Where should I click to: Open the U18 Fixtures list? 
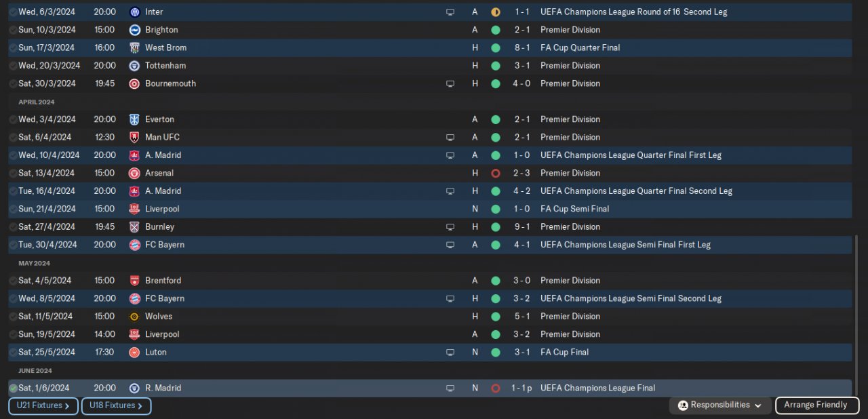(x=116, y=406)
